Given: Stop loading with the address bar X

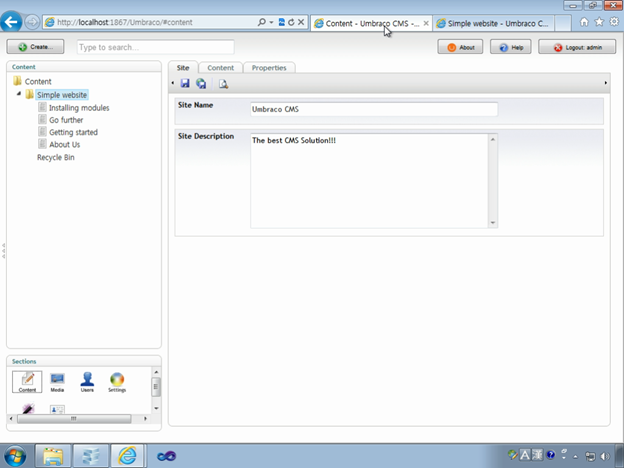Looking at the screenshot, I should point(301,22).
